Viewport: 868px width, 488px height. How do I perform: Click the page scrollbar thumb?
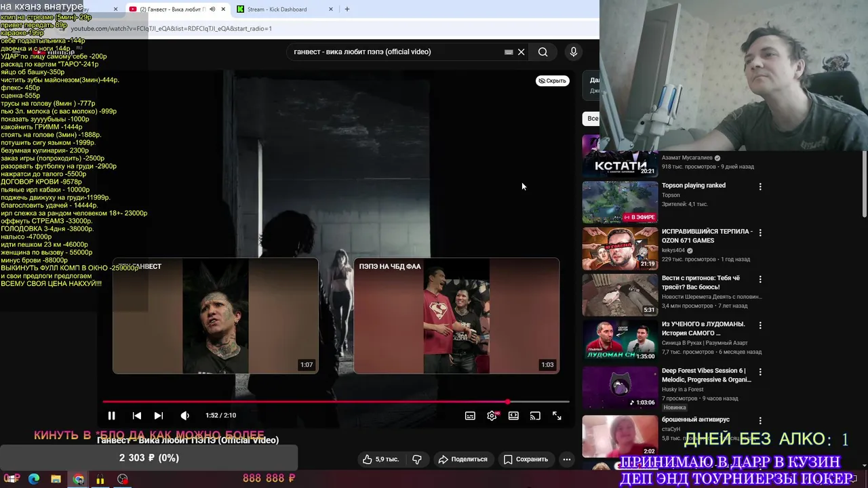click(x=864, y=184)
